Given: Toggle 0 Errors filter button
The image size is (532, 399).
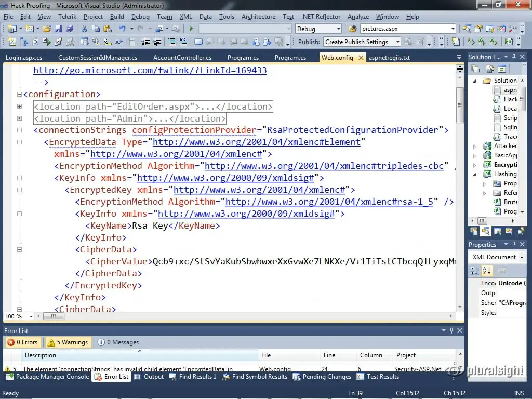Looking at the screenshot, I should (23, 342).
